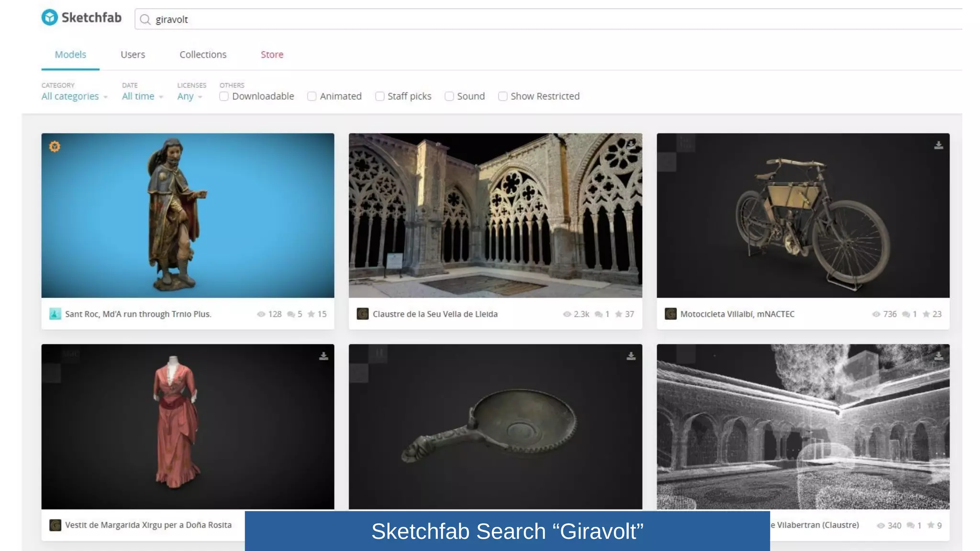Open the Gothic cloister thumbnail of Seu Vella
Viewport: 980px width, 551px height.
coord(495,215)
